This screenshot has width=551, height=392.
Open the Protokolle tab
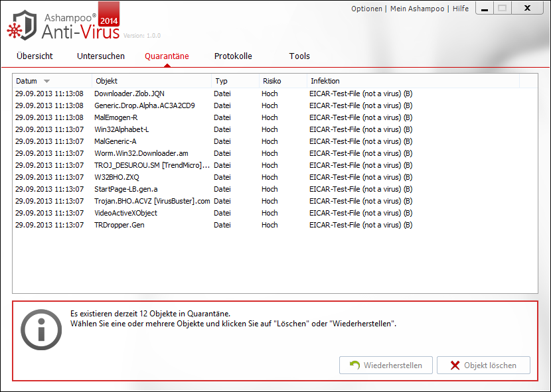233,56
